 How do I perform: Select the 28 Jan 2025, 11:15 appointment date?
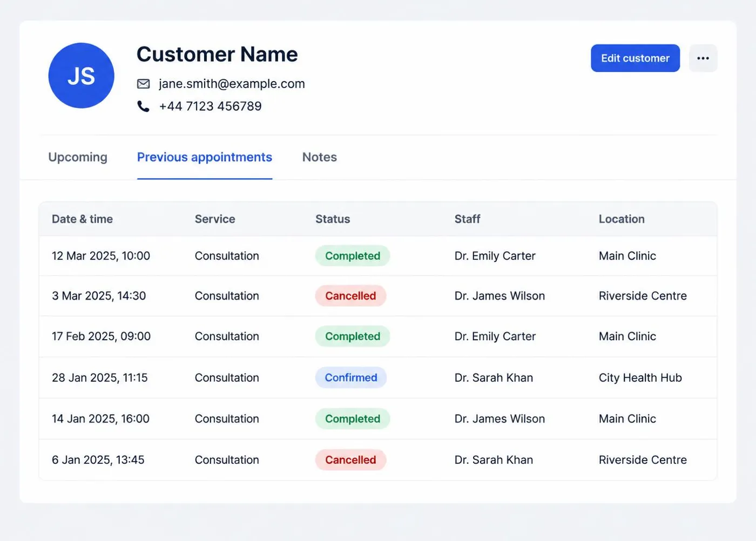tap(100, 378)
